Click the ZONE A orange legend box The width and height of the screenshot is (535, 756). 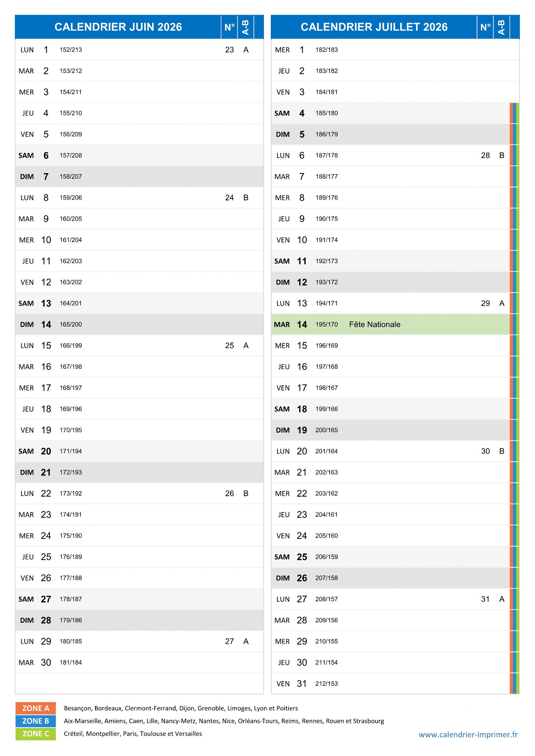(35, 708)
